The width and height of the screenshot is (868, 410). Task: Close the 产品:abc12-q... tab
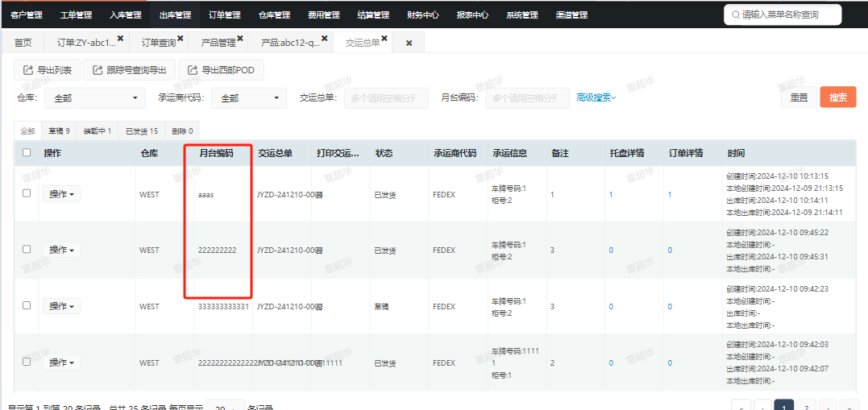(x=325, y=38)
